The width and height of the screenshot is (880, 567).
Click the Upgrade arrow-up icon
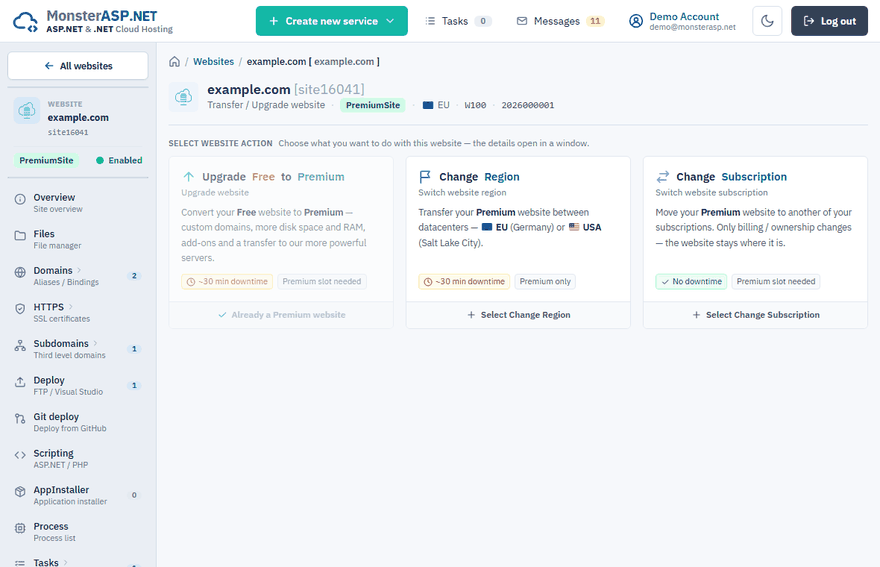(x=189, y=177)
